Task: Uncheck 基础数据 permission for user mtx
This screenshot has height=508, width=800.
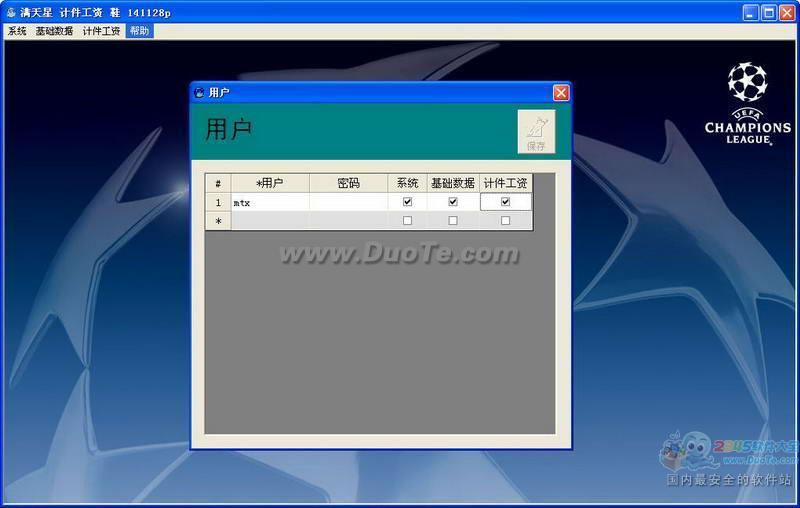Action: [x=453, y=202]
